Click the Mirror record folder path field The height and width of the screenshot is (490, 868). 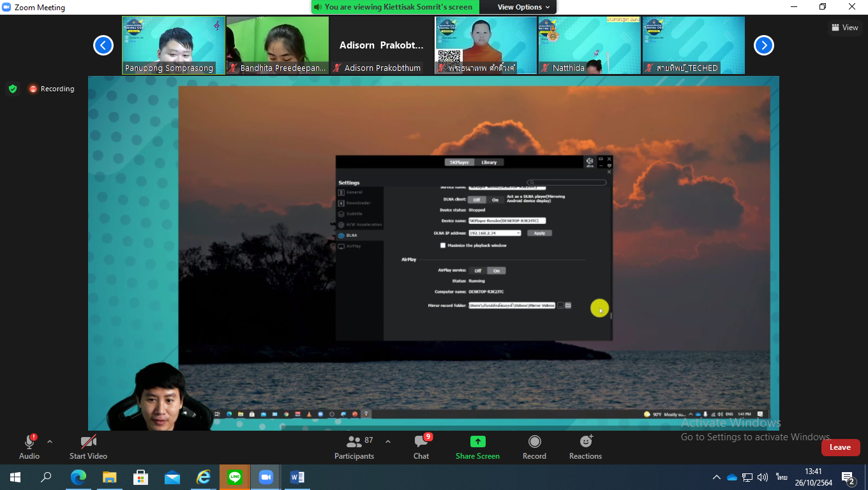point(512,306)
